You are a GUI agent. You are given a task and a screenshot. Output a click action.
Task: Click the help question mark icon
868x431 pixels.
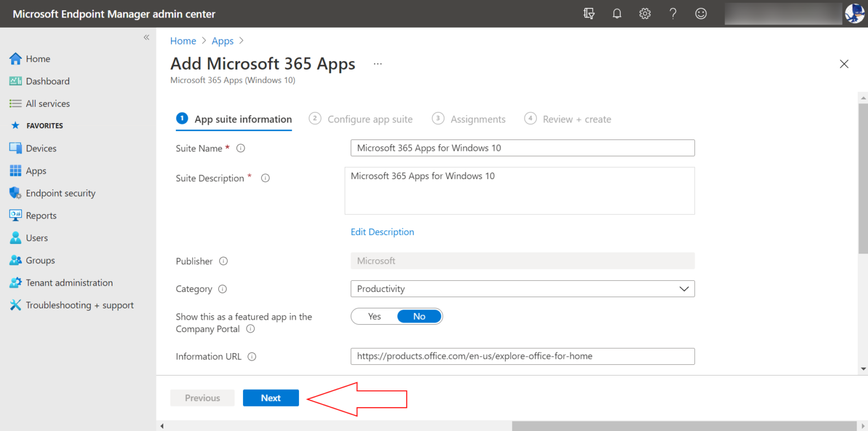click(x=673, y=14)
